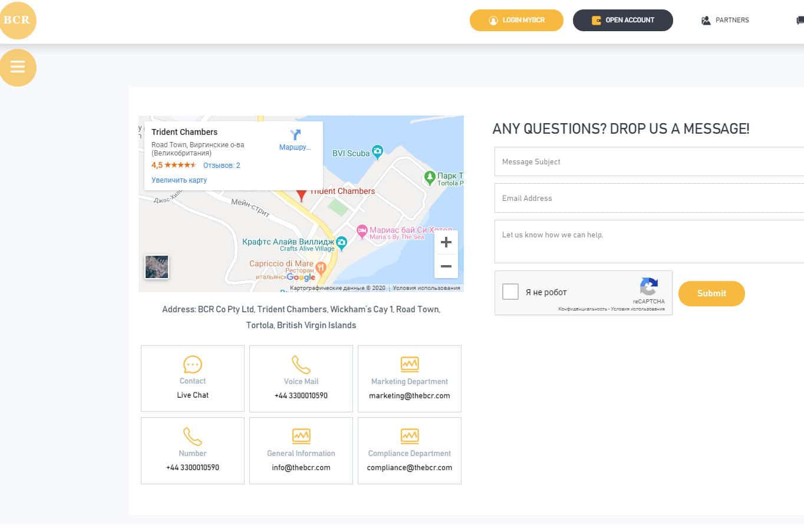Viewport: 804px width, 532px height.
Task: Zoom in on the map
Action: (x=446, y=242)
